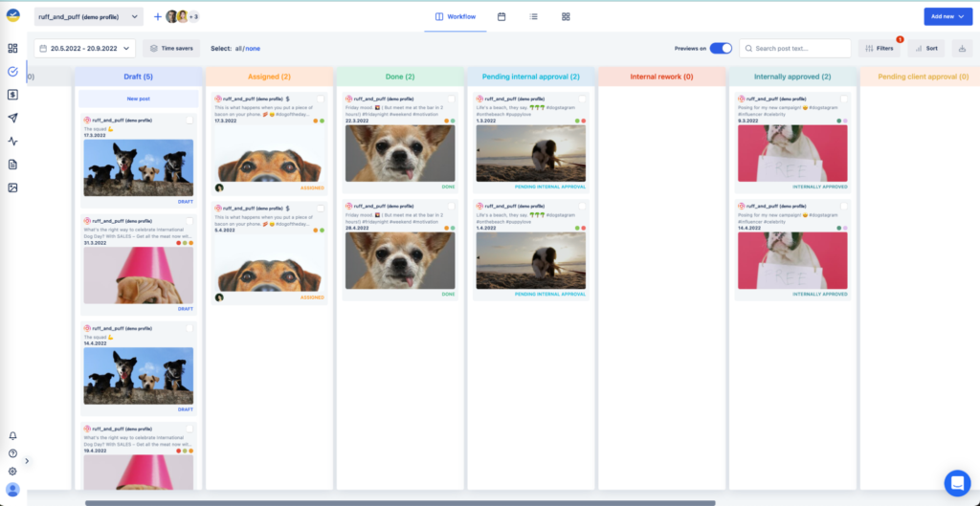Open the analytics pulse icon in sidebar
Screen dimensions: 980x506
[12, 141]
